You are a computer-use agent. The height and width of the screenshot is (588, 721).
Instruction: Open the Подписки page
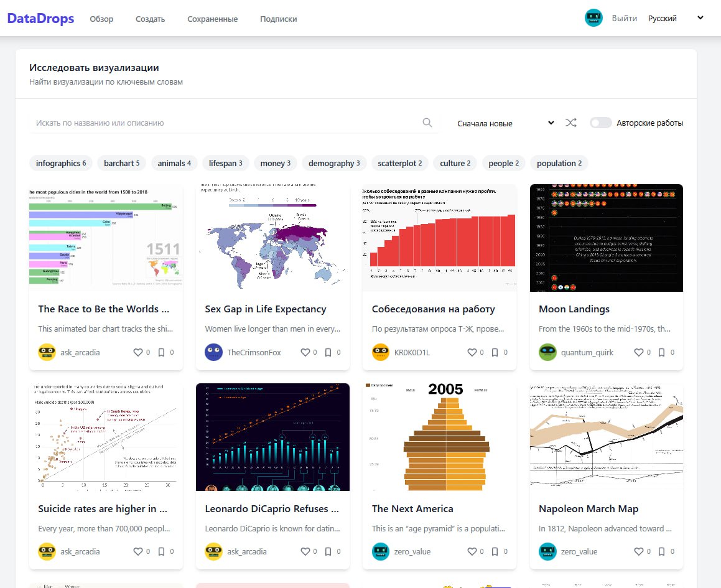click(278, 19)
